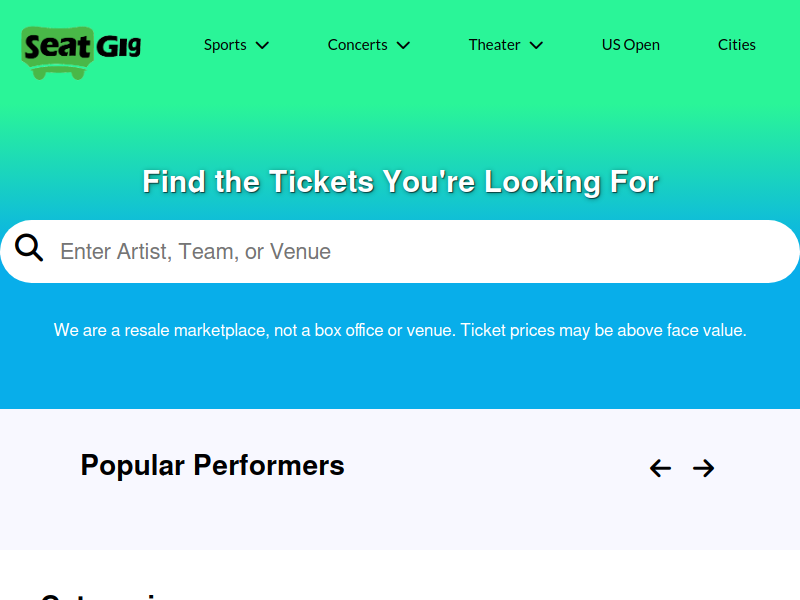This screenshot has height=600, width=800.
Task: Click the Find the Tickets headline text
Action: 401,182
